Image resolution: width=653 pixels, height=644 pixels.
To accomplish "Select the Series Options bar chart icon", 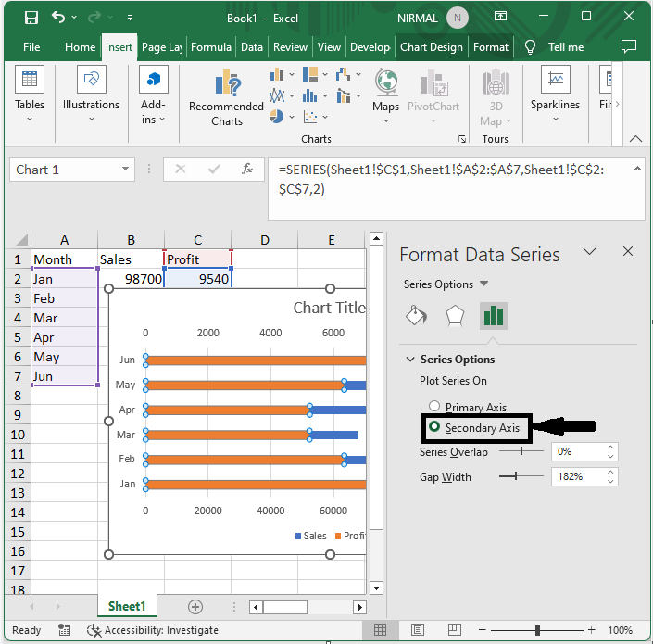I will click(493, 316).
